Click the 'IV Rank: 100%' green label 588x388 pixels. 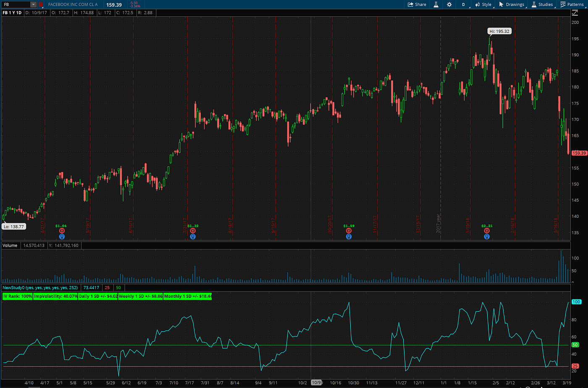pos(18,296)
